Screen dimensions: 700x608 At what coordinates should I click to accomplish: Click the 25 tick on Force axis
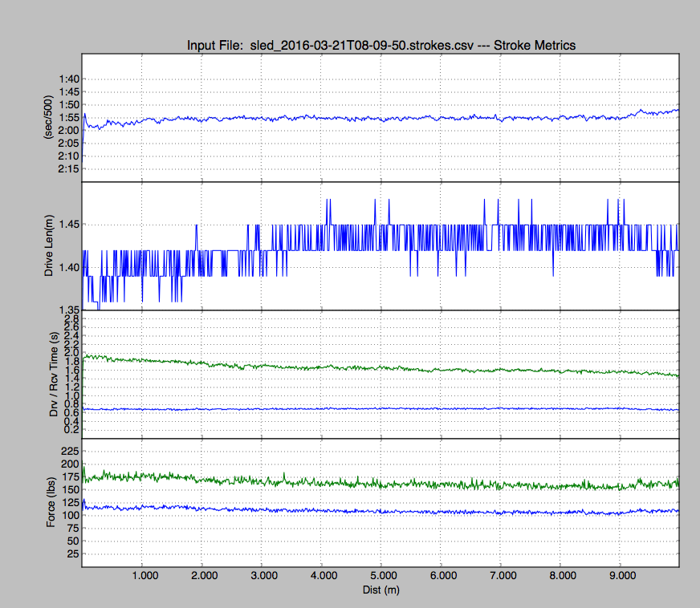(x=71, y=554)
